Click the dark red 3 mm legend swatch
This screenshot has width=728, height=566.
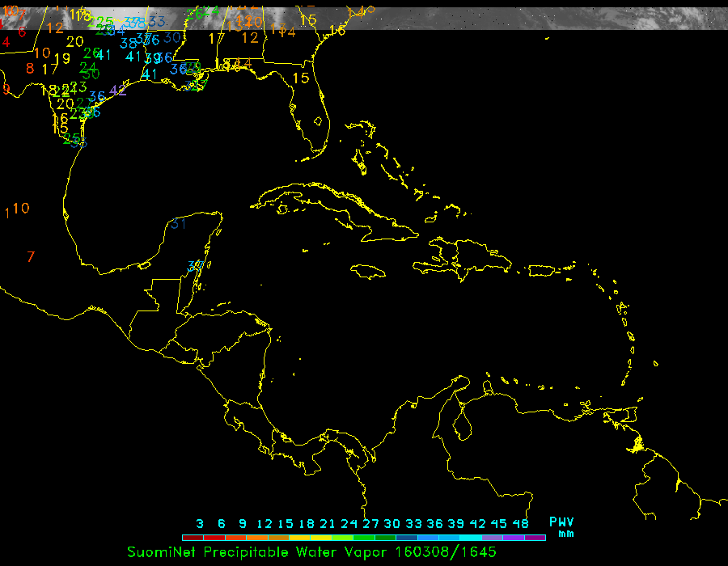coord(193,538)
